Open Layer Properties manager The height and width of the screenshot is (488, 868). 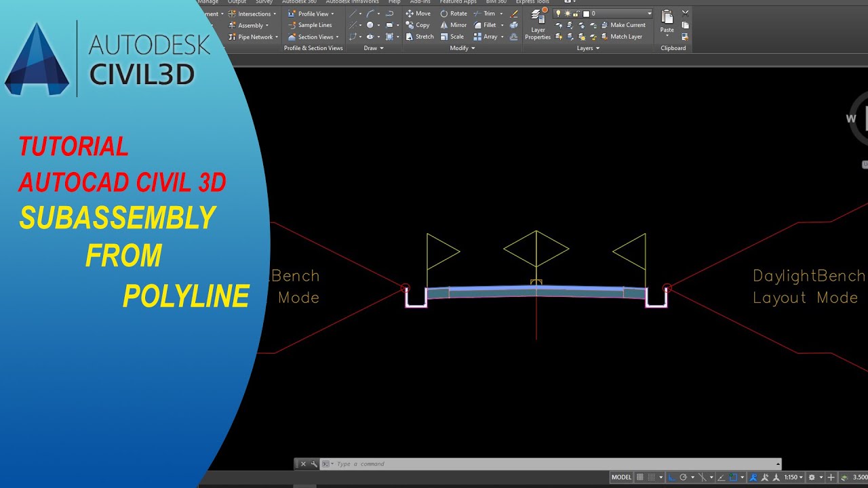coord(538,24)
